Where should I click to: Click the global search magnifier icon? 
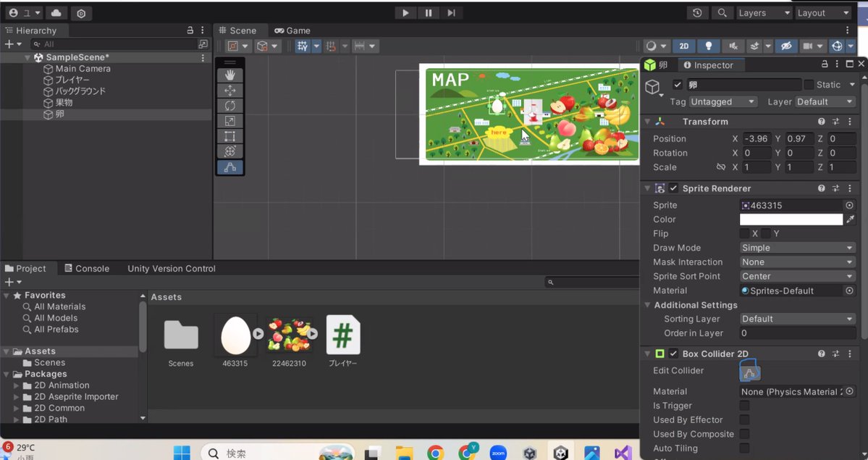tap(722, 13)
